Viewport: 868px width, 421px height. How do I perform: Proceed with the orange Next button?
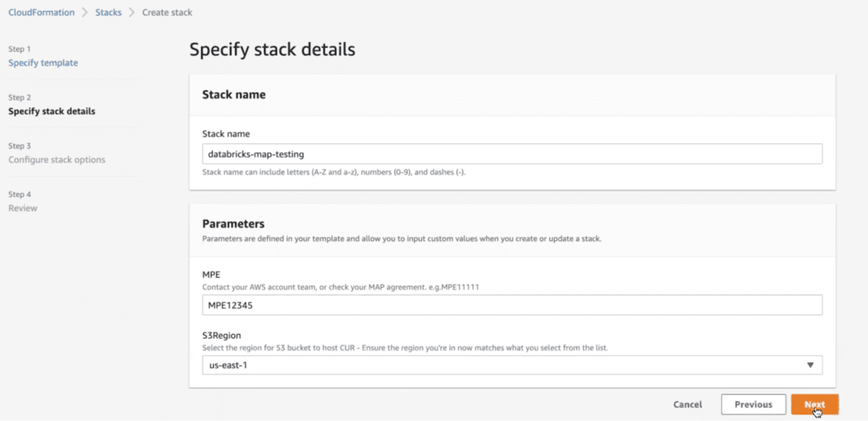814,404
